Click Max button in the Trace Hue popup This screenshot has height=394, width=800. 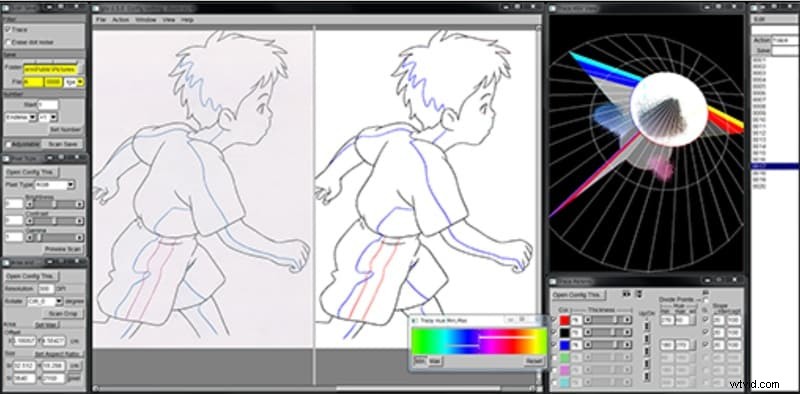click(435, 361)
